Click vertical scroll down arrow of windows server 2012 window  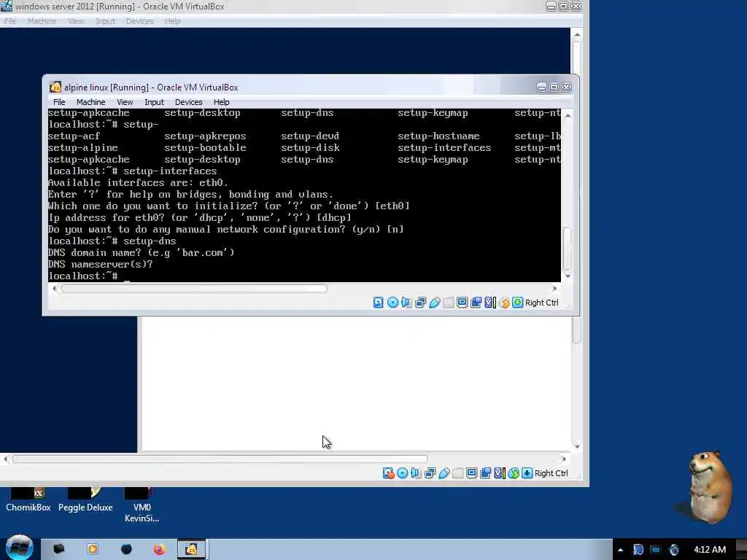pyautogui.click(x=577, y=446)
